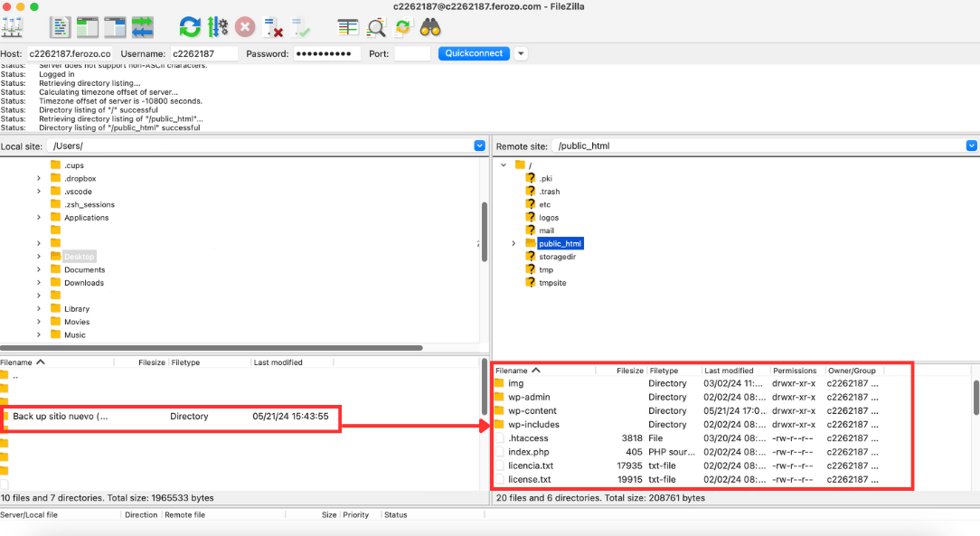Expand the Applications folder in local tree
This screenshot has width=980, height=536.
tap(39, 218)
